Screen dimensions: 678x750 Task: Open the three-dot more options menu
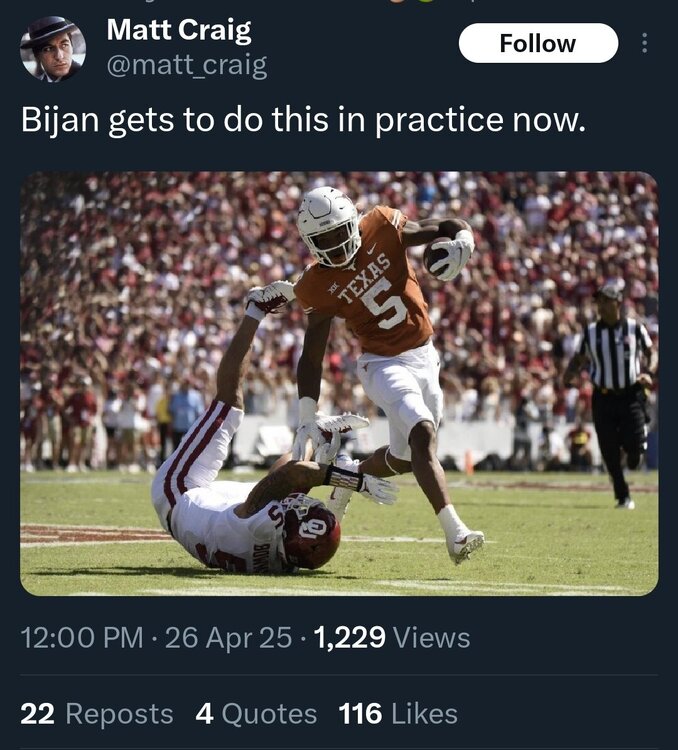click(644, 44)
